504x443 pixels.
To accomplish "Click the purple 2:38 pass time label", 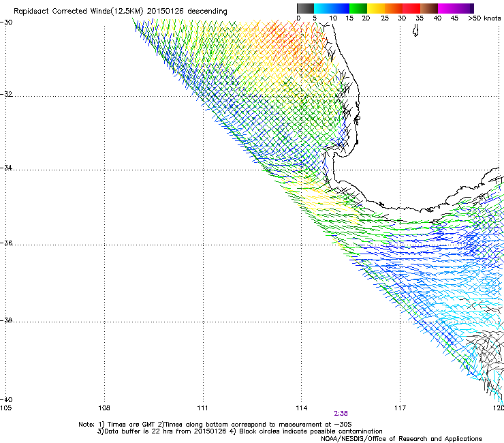I will [341, 414].
